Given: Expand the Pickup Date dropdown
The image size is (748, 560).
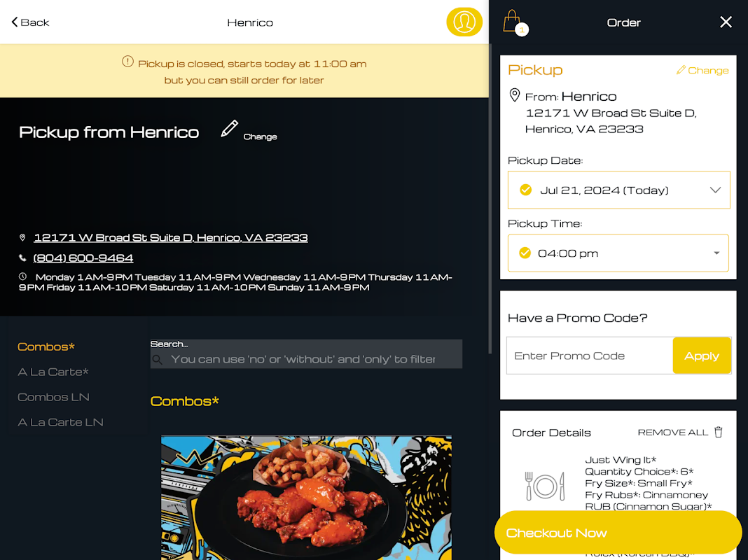Looking at the screenshot, I should [618, 190].
